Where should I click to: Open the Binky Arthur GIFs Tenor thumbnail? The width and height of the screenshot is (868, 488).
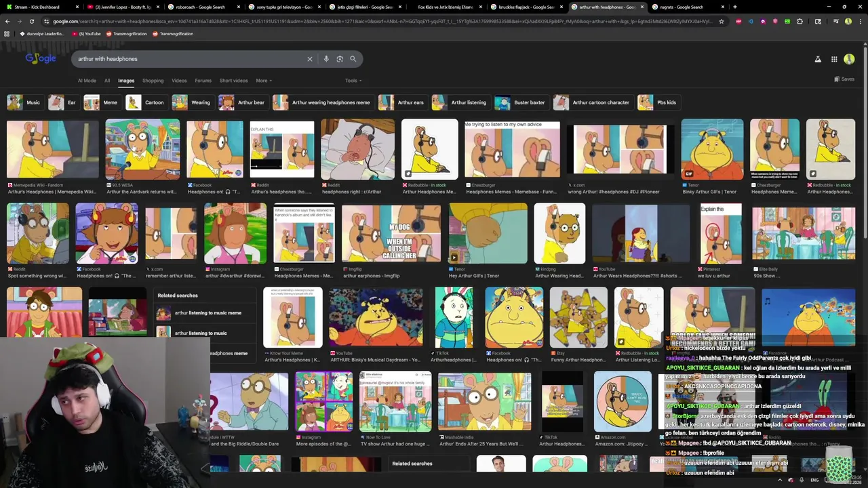[x=712, y=149]
